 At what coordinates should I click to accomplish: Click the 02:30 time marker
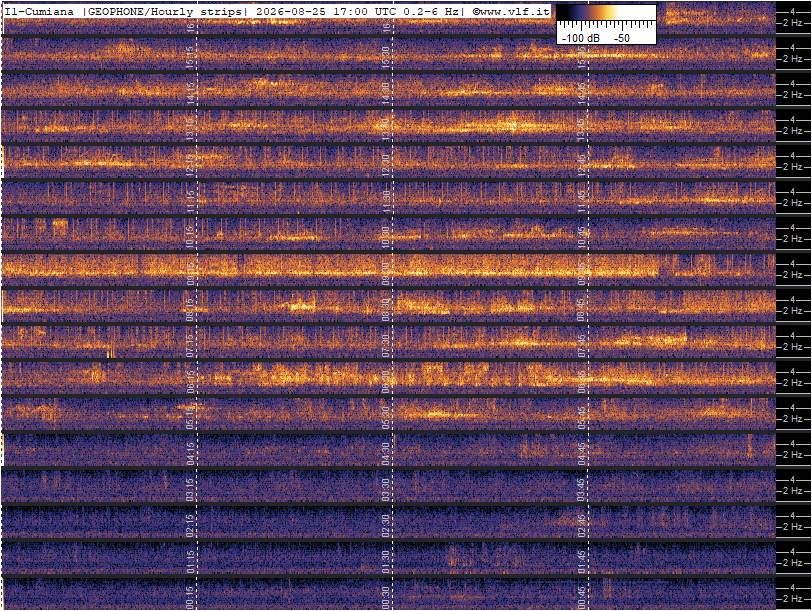(386, 526)
